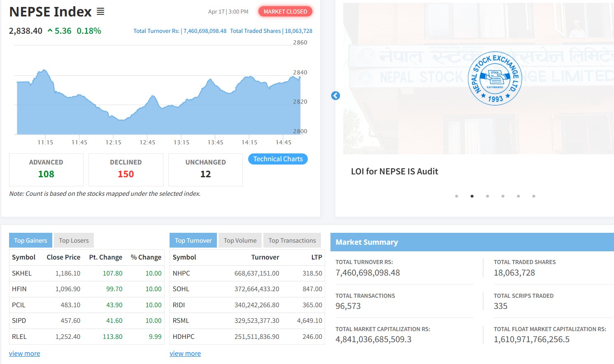Image resolution: width=614 pixels, height=364 pixels.
Task: Select the Top Gainers tab
Action: 30,241
